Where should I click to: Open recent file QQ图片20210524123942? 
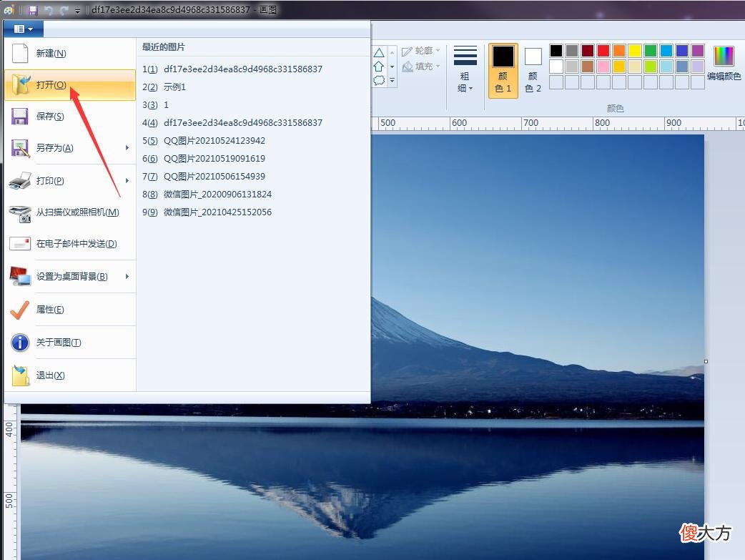coord(204,141)
